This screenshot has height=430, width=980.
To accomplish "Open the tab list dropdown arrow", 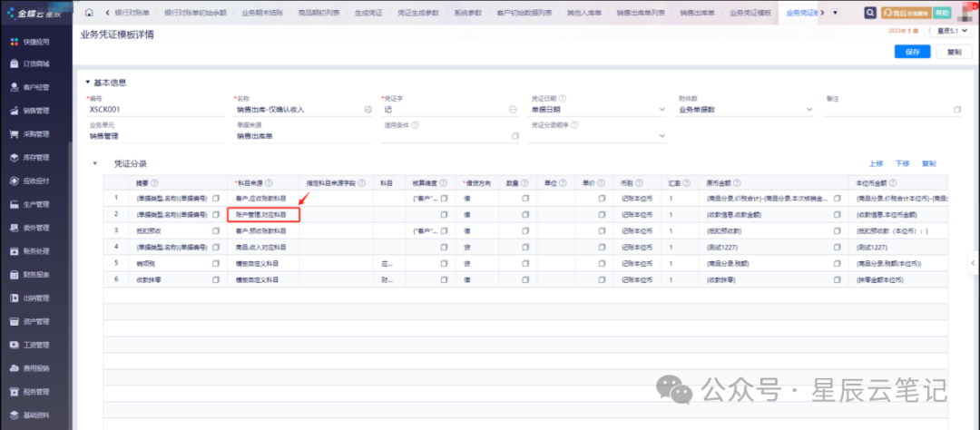I will (835, 13).
